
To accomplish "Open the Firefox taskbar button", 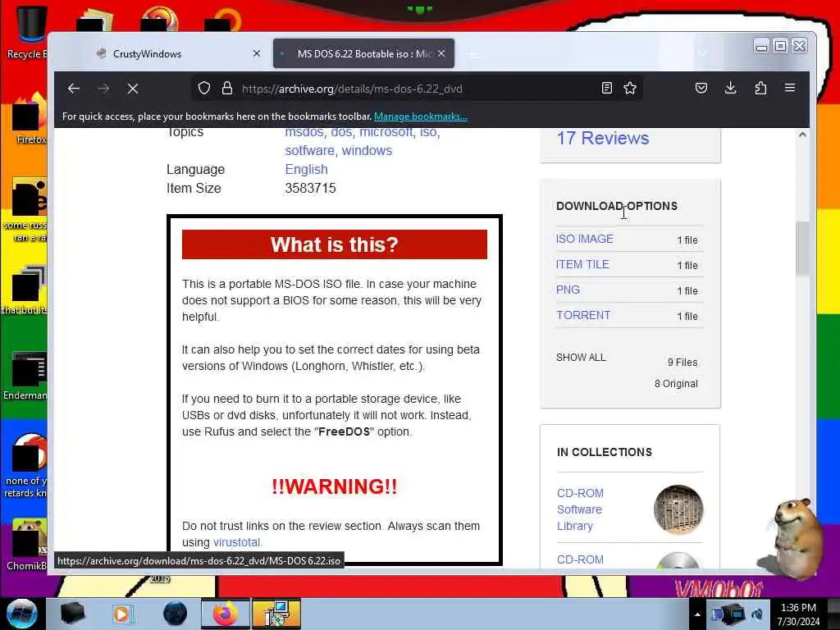I will tap(225, 614).
